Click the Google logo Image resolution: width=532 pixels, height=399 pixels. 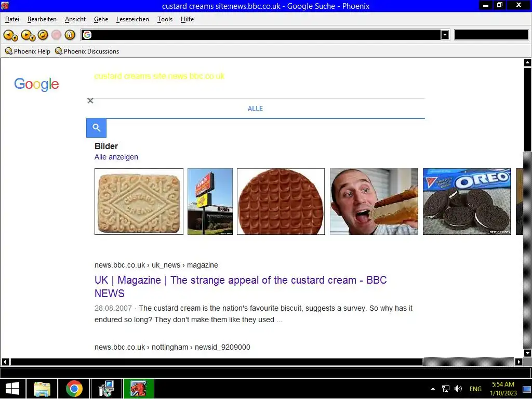click(x=36, y=84)
